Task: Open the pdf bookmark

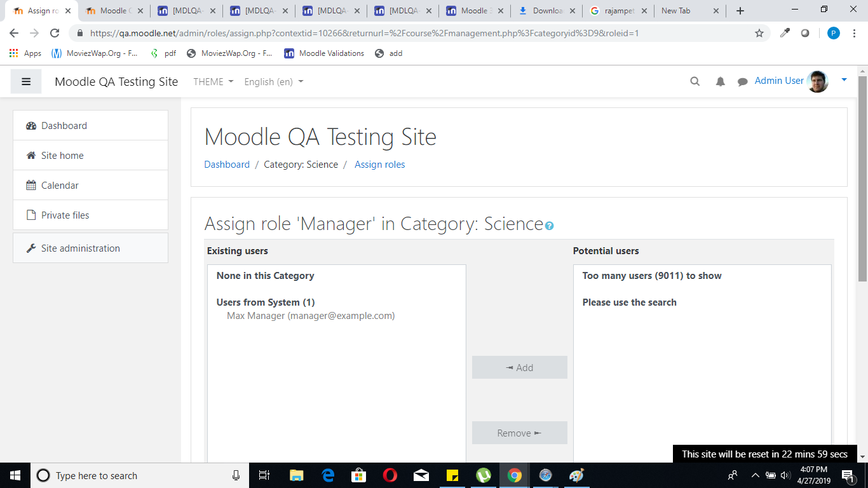Action: 163,53
